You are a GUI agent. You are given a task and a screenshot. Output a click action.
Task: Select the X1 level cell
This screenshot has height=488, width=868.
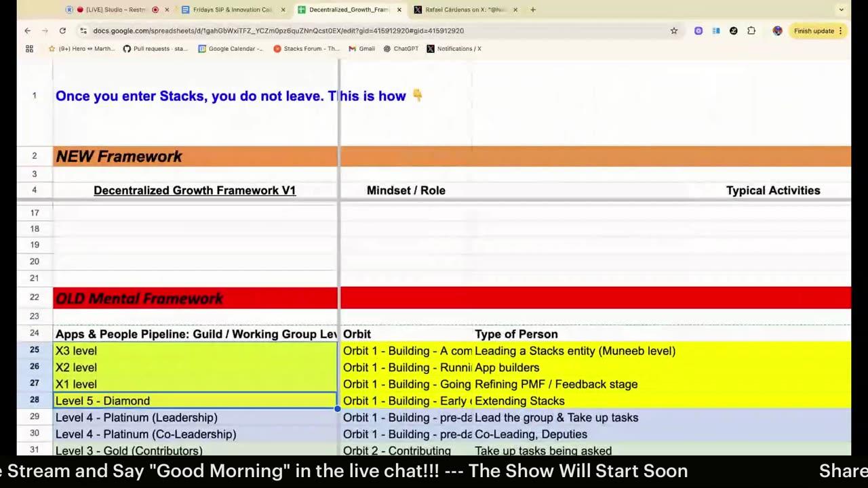click(195, 384)
